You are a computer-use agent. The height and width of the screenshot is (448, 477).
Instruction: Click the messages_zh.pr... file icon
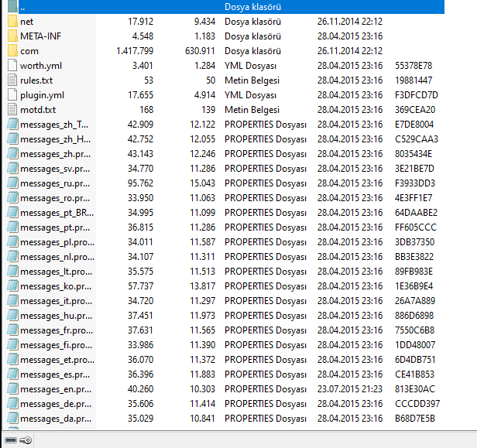click(x=12, y=153)
